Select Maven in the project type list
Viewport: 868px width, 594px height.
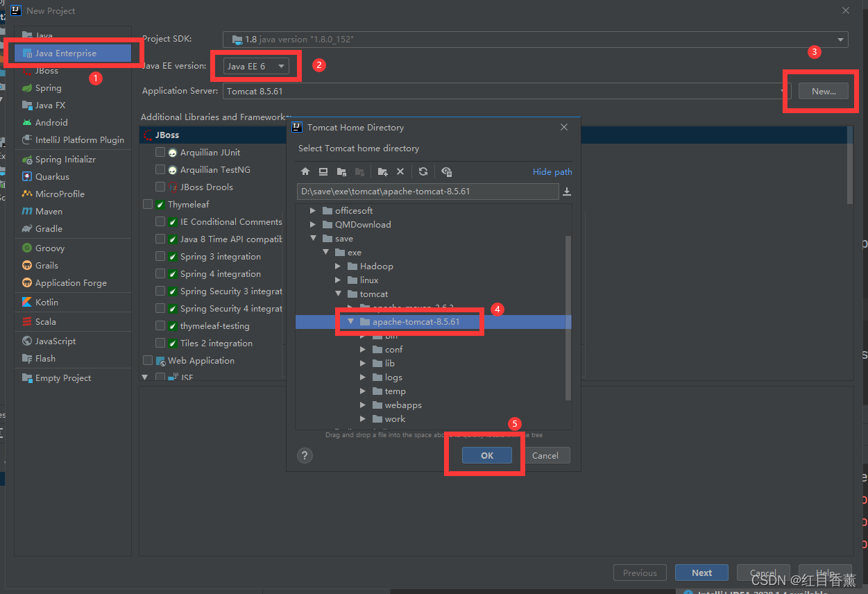49,212
